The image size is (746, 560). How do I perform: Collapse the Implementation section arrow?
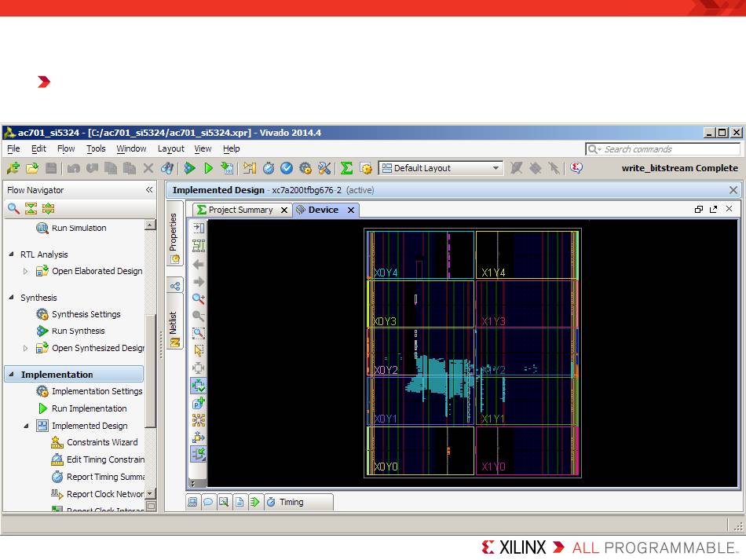pos(12,374)
